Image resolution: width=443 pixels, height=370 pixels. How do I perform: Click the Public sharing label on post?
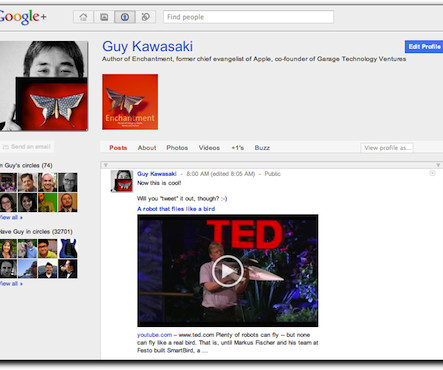point(273,174)
